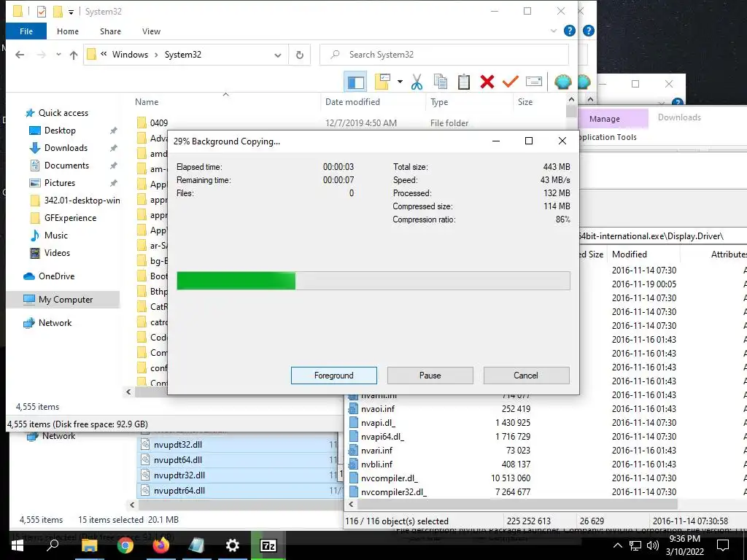Toggle the navigation pane toolbar icon
This screenshot has width=747, height=560.
(x=355, y=82)
